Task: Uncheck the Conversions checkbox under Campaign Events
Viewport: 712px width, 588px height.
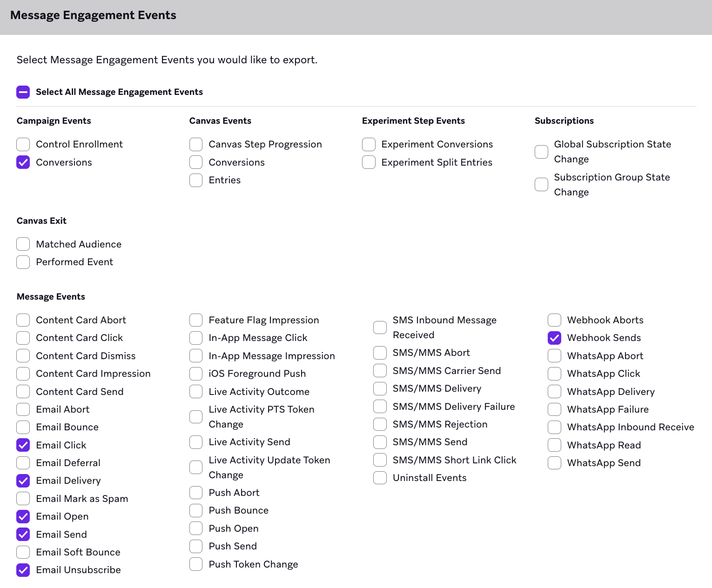Action: 23,162
